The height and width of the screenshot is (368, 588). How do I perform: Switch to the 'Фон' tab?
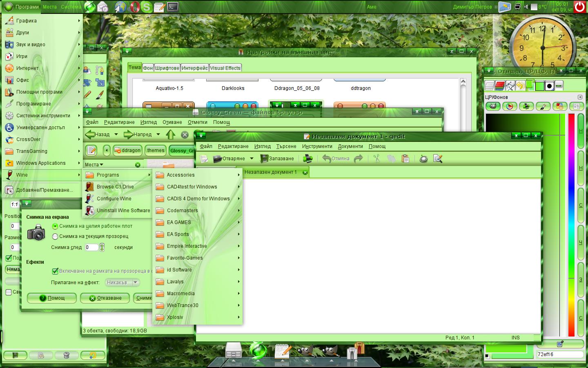click(x=148, y=68)
